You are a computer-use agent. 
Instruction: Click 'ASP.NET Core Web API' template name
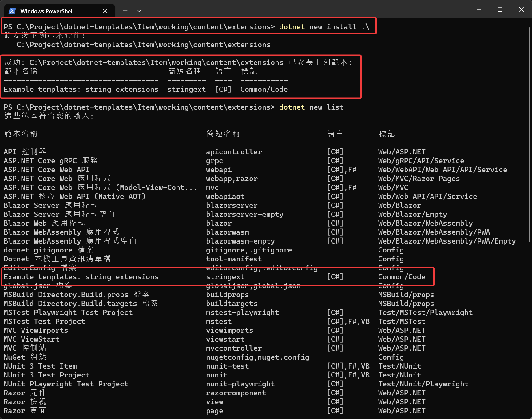[47, 170]
